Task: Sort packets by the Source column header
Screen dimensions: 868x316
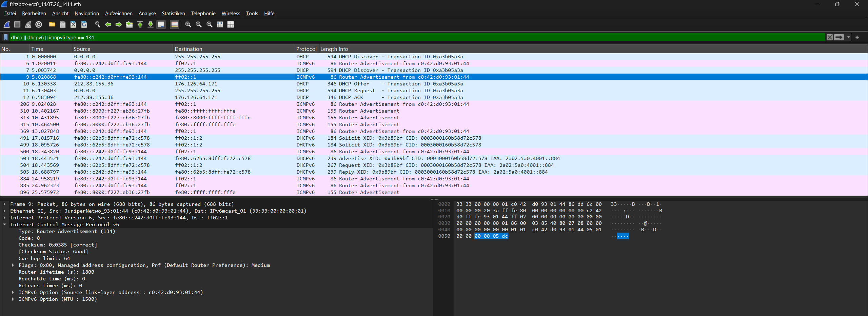Action: coord(122,49)
